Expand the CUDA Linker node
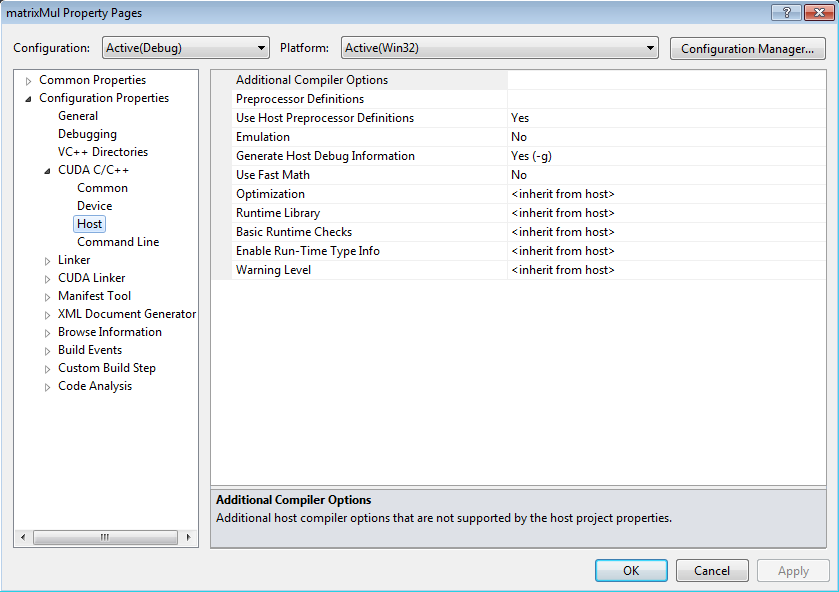This screenshot has height=592, width=839. [x=47, y=279]
